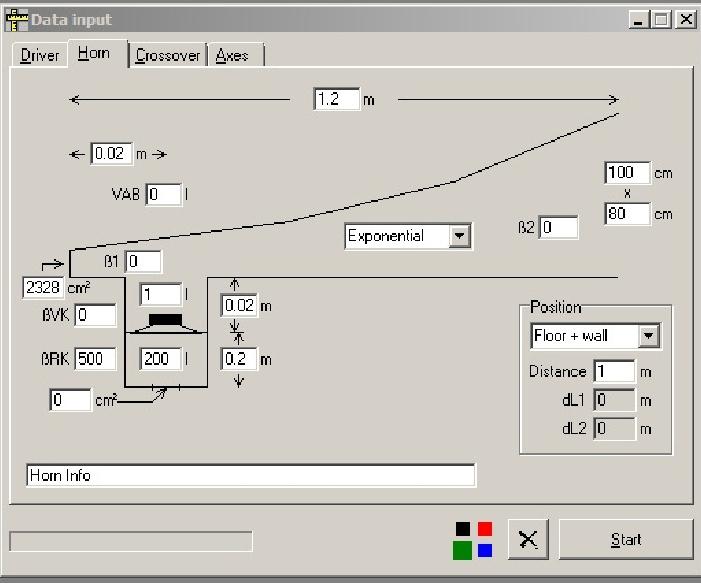Click the 0.02 m chamber depth field
The width and height of the screenshot is (701, 583).
239,305
